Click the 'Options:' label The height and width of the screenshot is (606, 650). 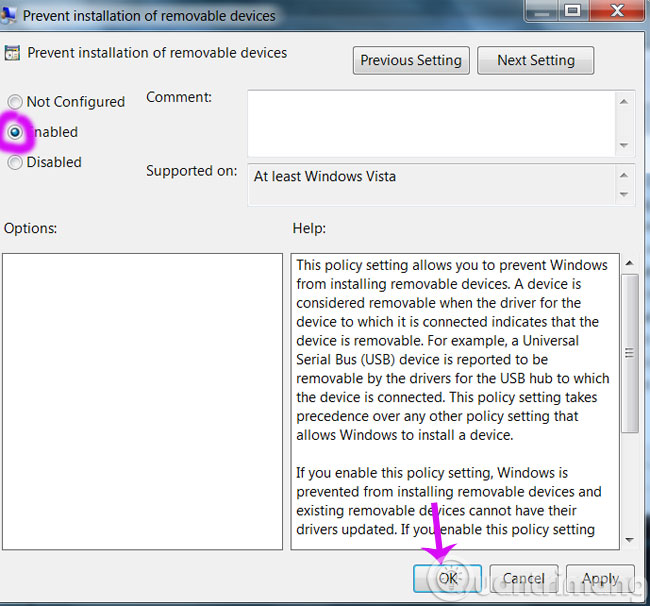pyautogui.click(x=30, y=228)
